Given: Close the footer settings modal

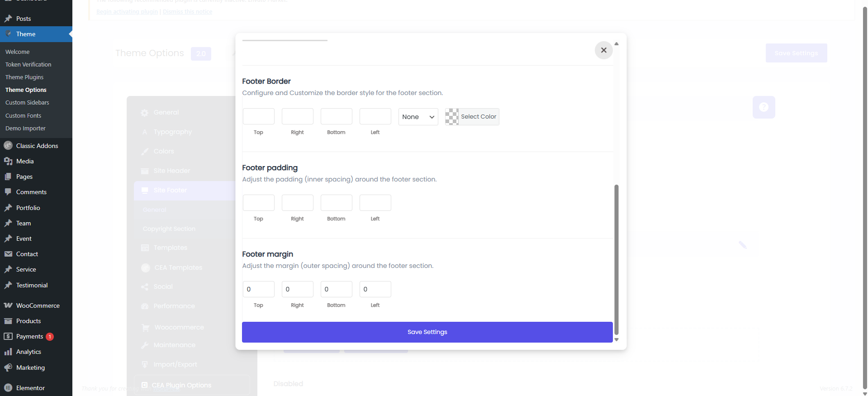Looking at the screenshot, I should (603, 50).
